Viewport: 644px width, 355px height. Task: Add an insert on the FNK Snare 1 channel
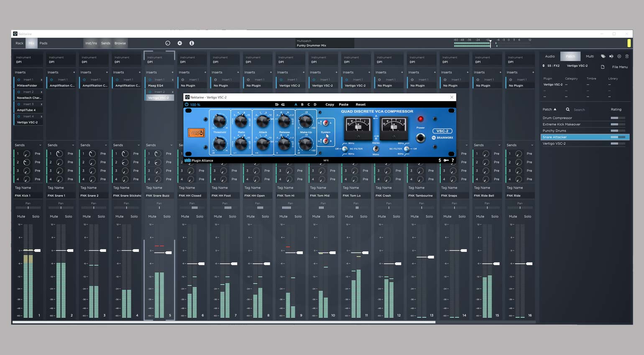74,72
